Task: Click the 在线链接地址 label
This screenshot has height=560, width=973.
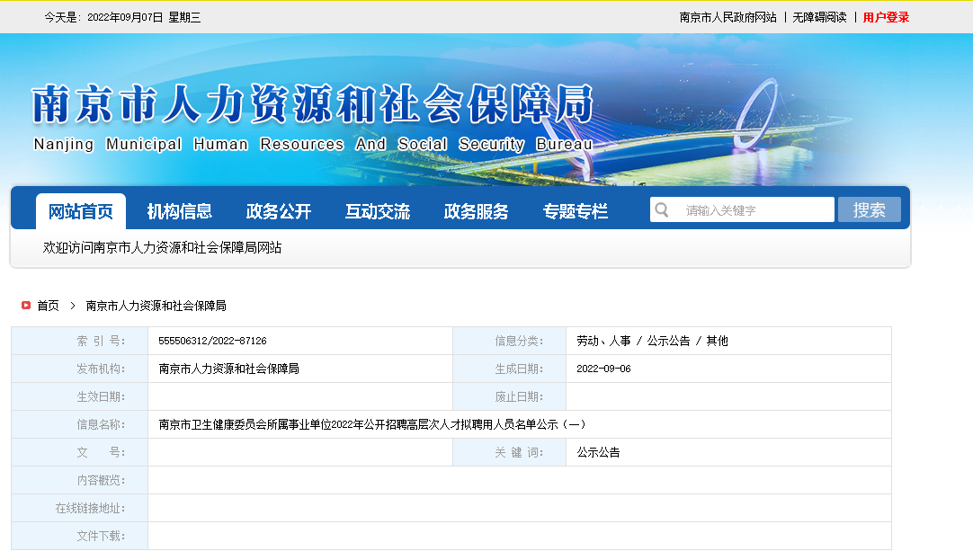Action: (90, 509)
